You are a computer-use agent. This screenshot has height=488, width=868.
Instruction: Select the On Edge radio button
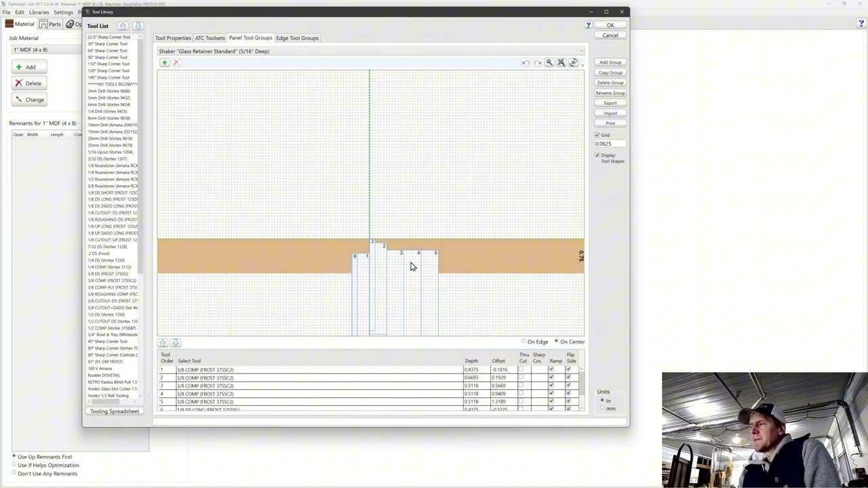tap(524, 342)
